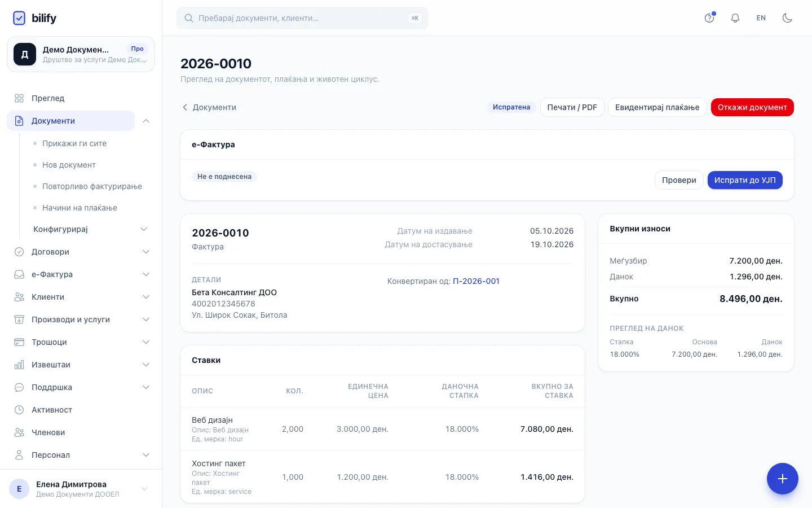Click the Испрати до УЈП button

pos(745,180)
